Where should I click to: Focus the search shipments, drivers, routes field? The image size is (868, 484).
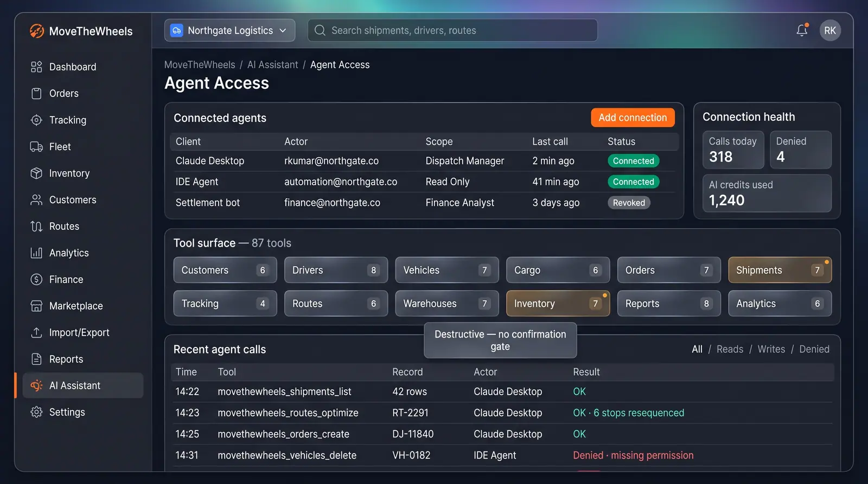coord(452,30)
